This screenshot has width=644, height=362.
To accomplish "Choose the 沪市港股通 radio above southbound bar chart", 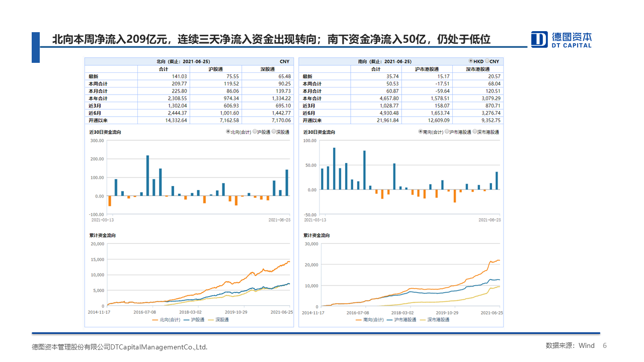I will (x=447, y=132).
